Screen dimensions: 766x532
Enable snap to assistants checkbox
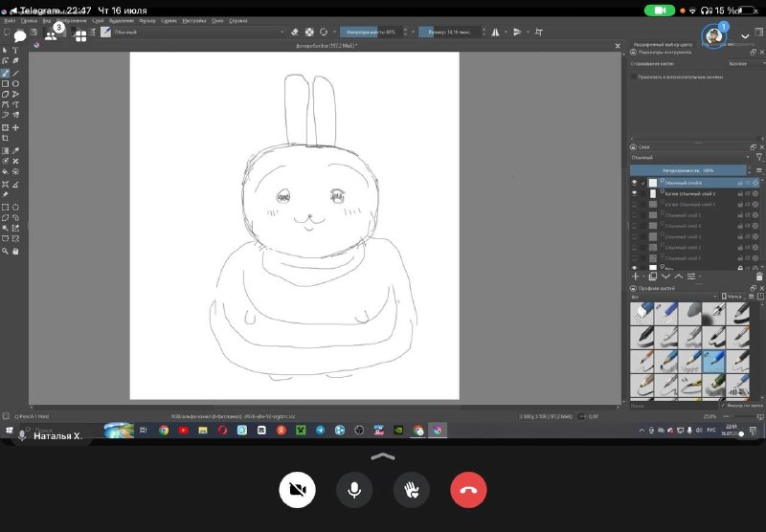coord(634,77)
